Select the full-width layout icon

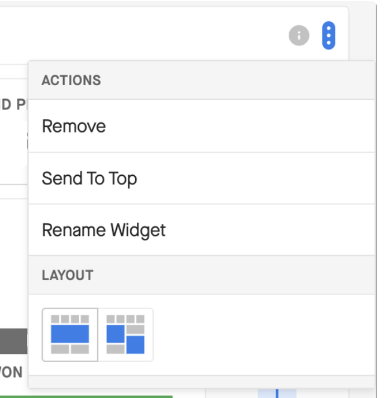pyautogui.click(x=70, y=335)
